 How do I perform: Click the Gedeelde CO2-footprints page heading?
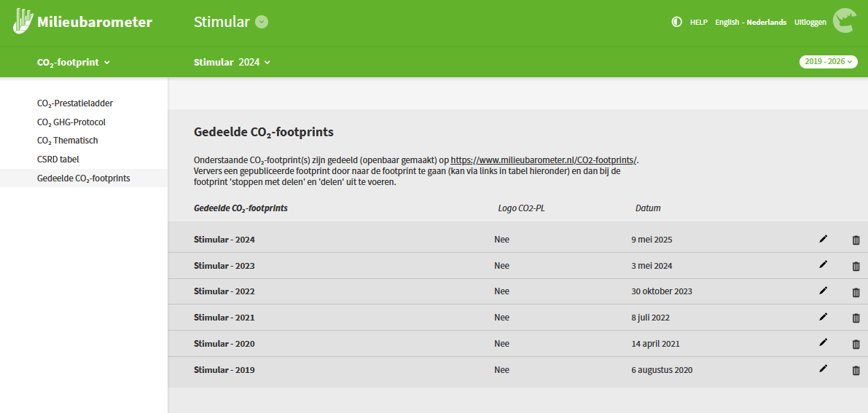tap(264, 133)
